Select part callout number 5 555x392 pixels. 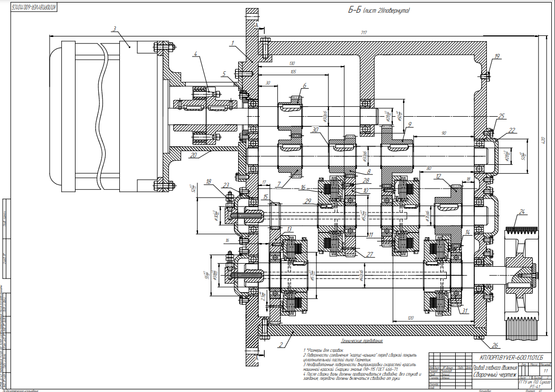click(x=224, y=74)
